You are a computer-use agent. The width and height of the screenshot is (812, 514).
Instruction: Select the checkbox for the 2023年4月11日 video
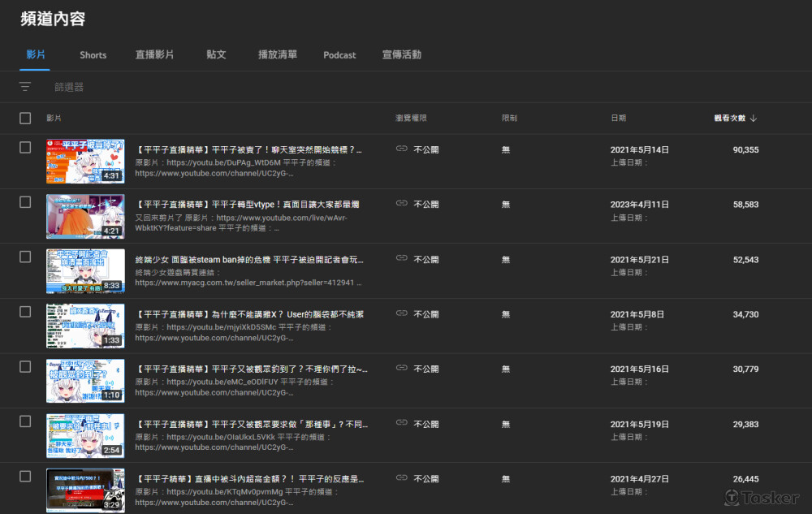[25, 202]
